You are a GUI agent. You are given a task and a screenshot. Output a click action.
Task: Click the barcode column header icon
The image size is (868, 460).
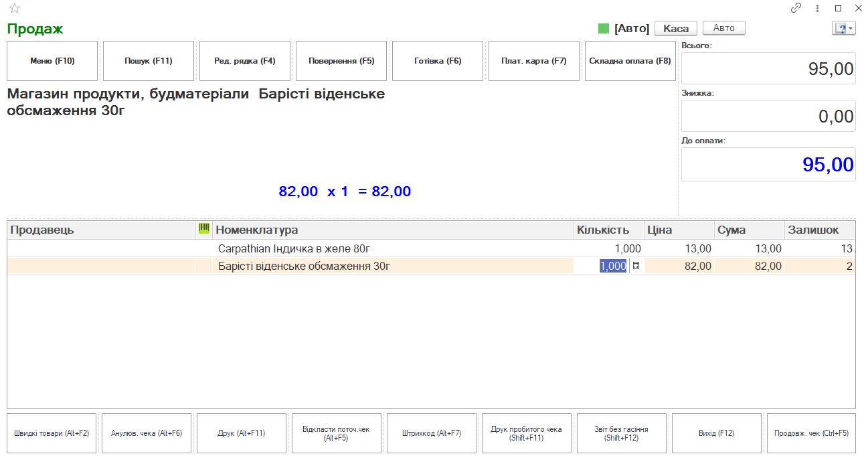click(204, 230)
